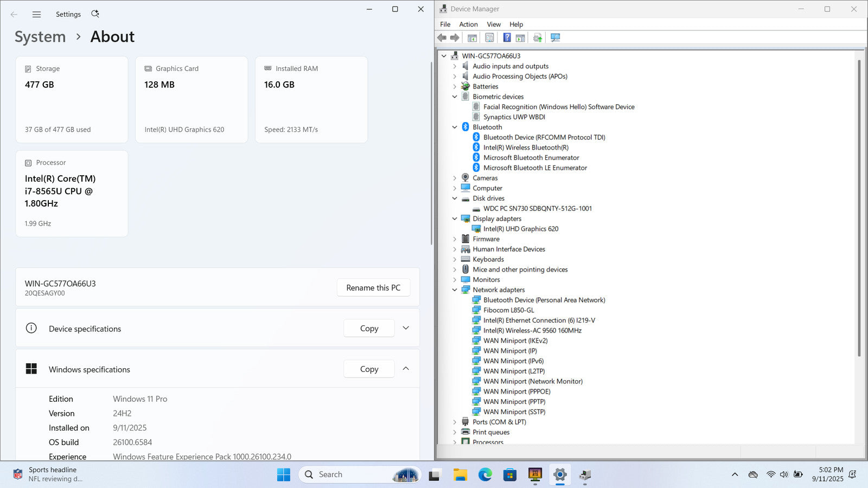
Task: Click the Properties toolbar icon in Device Manager
Action: pos(489,37)
